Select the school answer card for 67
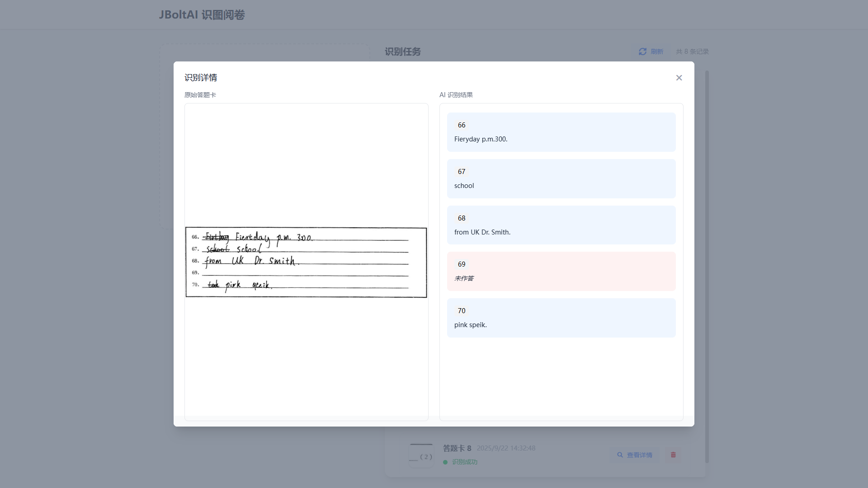 [x=561, y=178]
